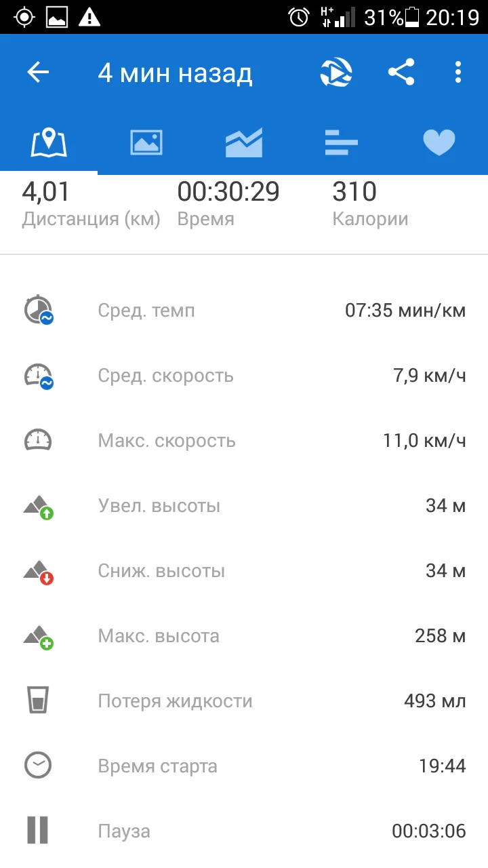Tap the average pace stopwatch icon
The width and height of the screenshot is (488, 868).
[39, 311]
